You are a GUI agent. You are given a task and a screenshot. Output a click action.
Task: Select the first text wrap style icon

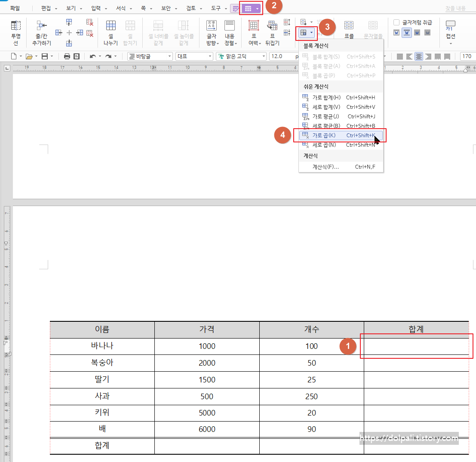[396, 33]
